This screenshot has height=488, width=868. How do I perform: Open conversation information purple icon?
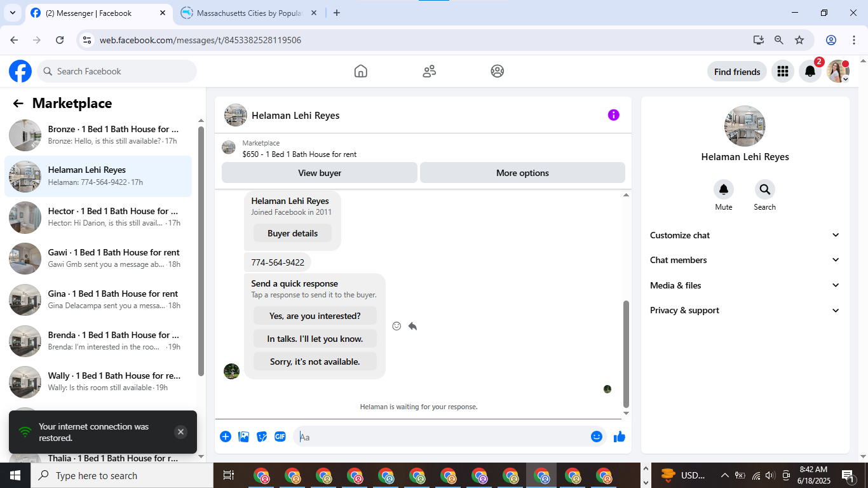[613, 115]
